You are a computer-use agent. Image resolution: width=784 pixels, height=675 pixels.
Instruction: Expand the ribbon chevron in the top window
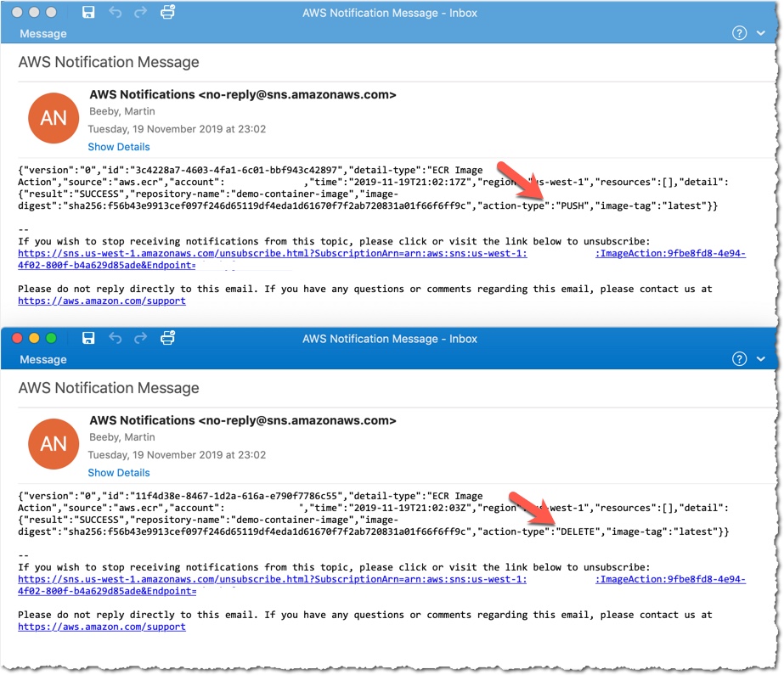tap(760, 33)
